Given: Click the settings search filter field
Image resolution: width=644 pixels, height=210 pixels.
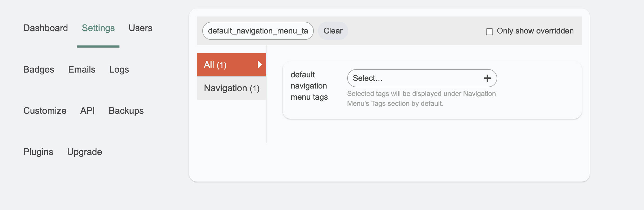Looking at the screenshot, I should click(x=258, y=31).
